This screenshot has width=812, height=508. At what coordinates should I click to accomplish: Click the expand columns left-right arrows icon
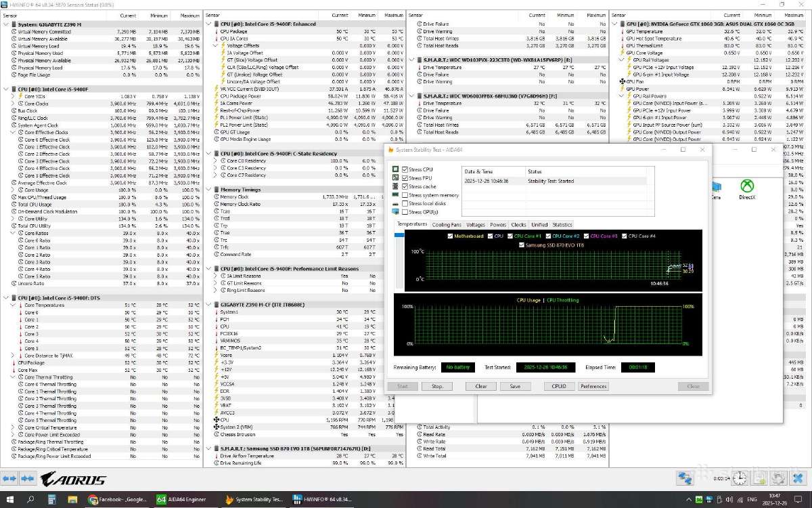9,479
